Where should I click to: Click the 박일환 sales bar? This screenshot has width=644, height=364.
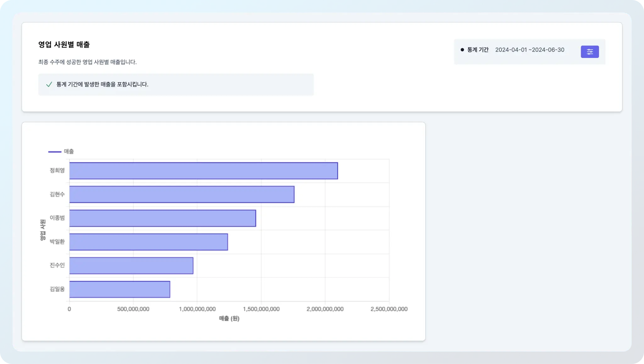coord(148,242)
